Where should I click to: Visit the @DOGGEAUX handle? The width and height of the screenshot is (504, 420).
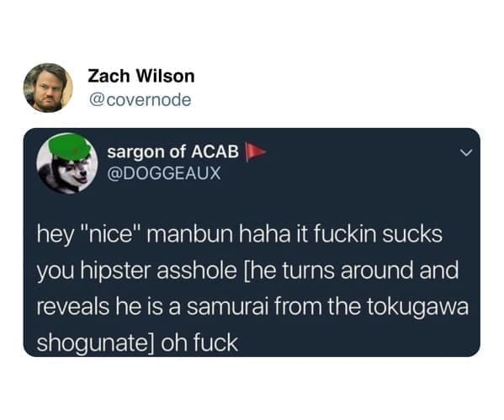coord(164,173)
